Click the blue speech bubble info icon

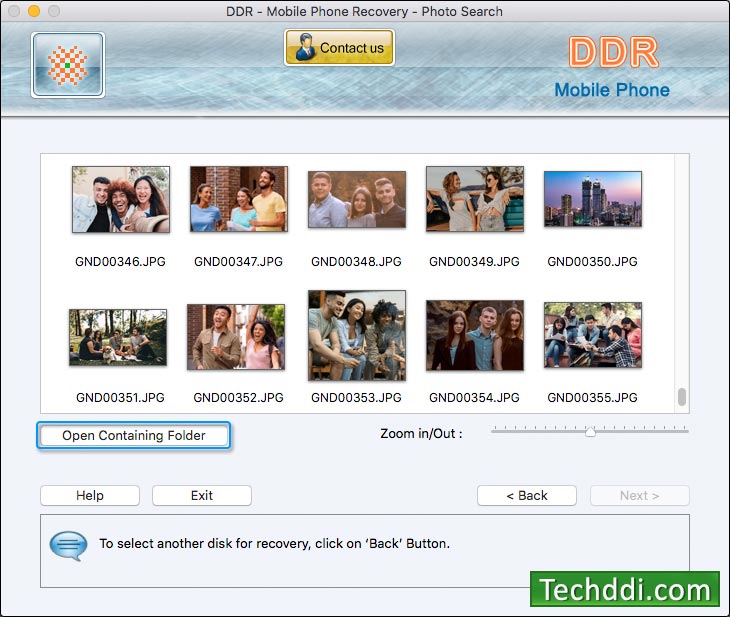click(68, 545)
